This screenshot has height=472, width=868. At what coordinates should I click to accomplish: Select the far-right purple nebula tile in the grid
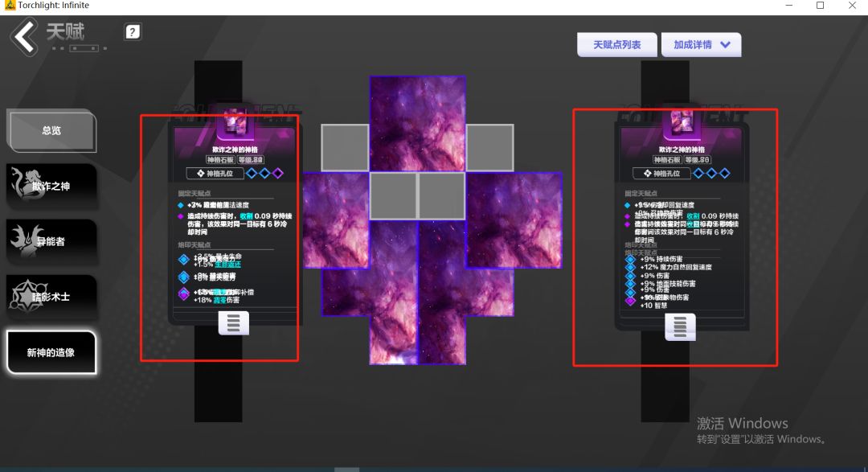pyautogui.click(x=514, y=220)
